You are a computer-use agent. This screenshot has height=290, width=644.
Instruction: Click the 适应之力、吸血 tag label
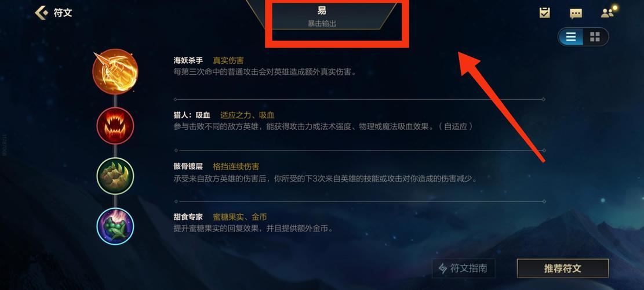pyautogui.click(x=248, y=115)
